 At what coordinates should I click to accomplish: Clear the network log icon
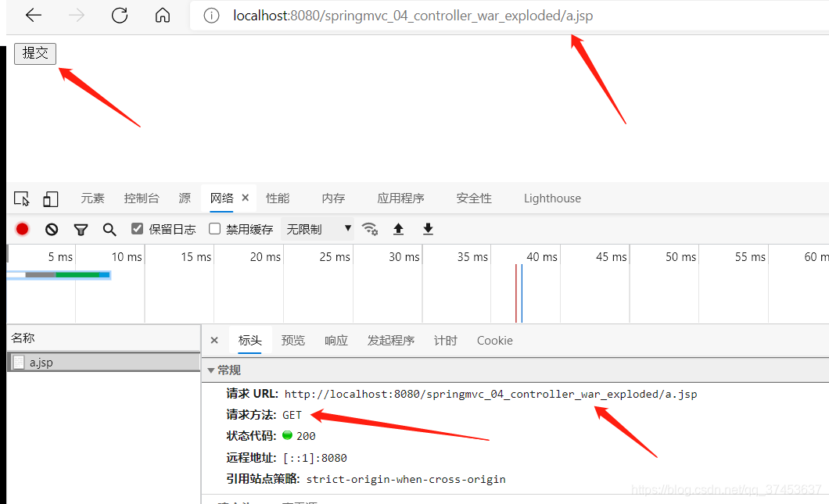(52, 229)
